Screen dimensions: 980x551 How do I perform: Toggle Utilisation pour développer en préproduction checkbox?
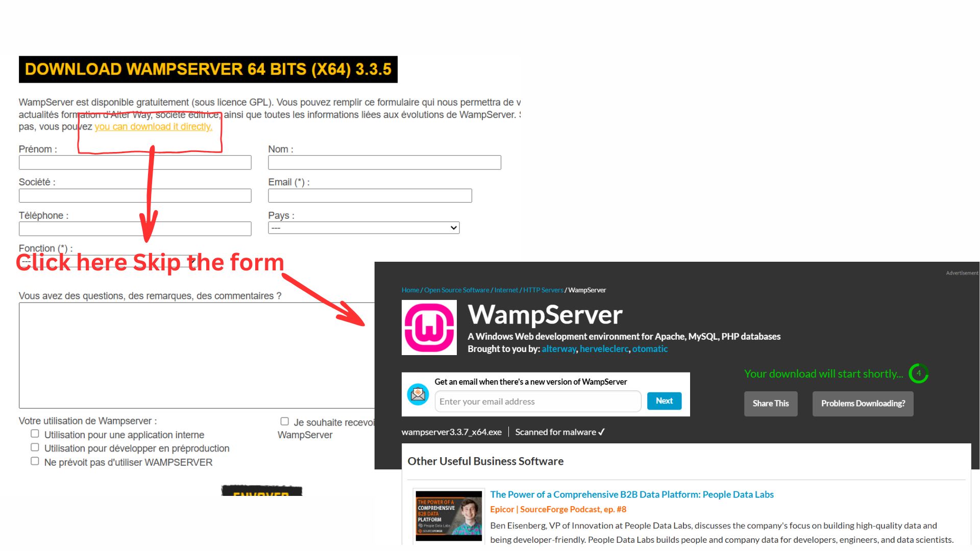tap(35, 447)
